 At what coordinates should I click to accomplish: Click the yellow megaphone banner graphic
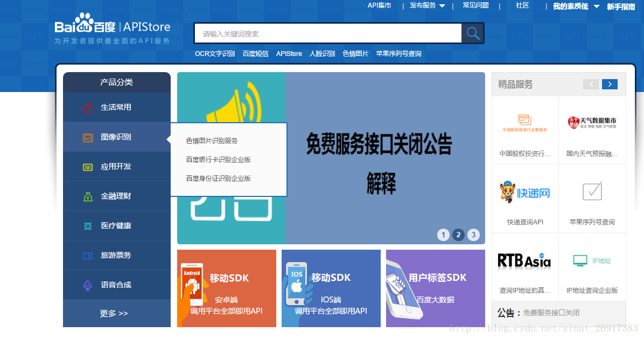pos(235,102)
